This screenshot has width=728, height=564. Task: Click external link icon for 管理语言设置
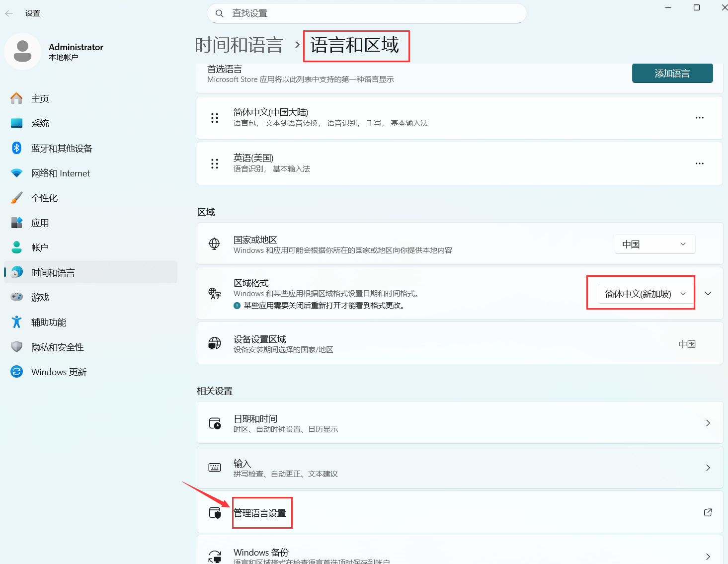coord(708,512)
